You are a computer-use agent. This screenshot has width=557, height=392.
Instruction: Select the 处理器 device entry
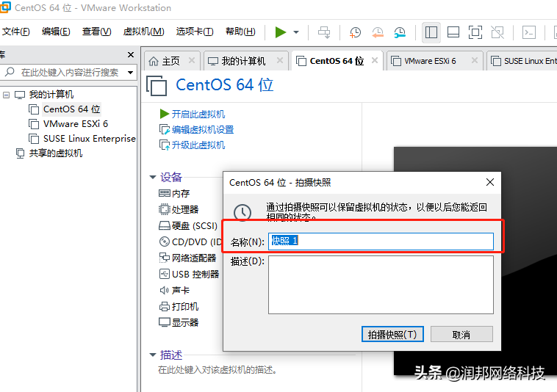point(184,209)
